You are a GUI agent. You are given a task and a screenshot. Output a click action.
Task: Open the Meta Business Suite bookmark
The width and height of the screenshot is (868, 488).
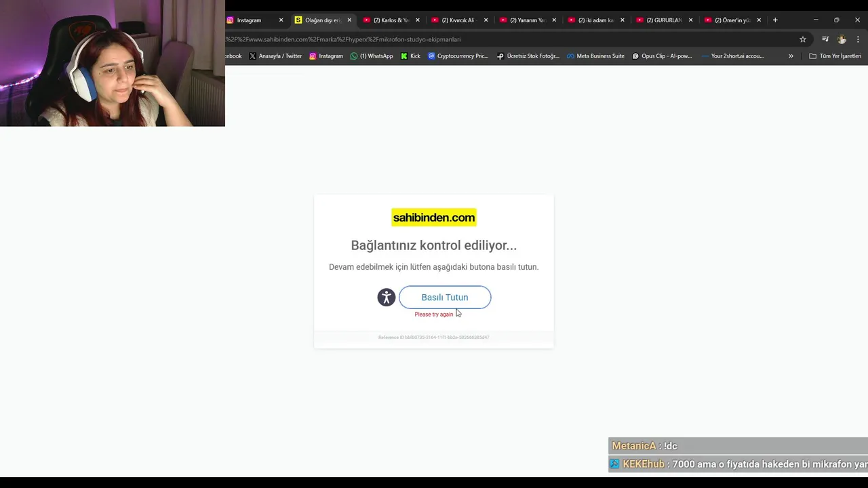tap(595, 56)
